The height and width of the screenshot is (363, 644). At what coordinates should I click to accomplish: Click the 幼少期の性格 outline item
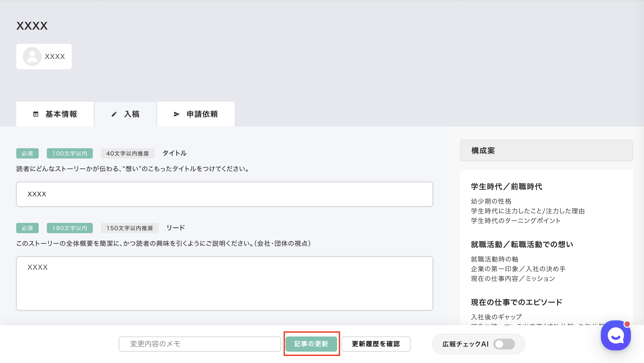(491, 201)
